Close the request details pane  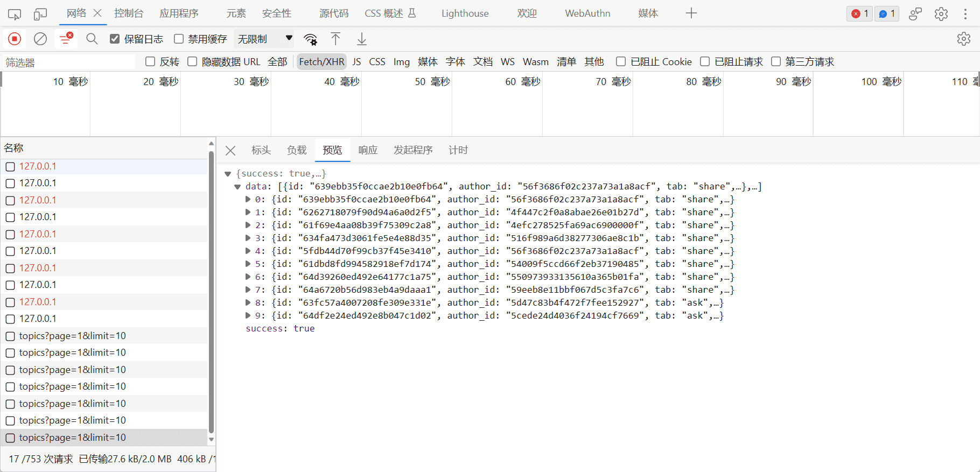tap(230, 151)
